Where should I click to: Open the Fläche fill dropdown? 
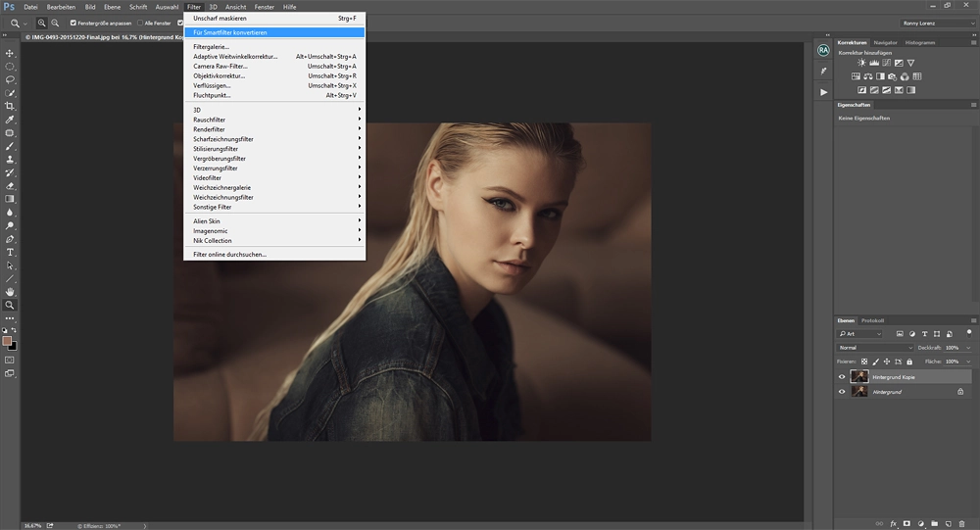pyautogui.click(x=969, y=361)
